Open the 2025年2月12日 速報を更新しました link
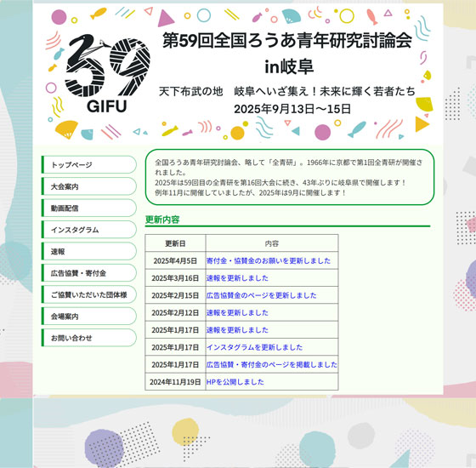The width and height of the screenshot is (476, 468). pyautogui.click(x=237, y=313)
